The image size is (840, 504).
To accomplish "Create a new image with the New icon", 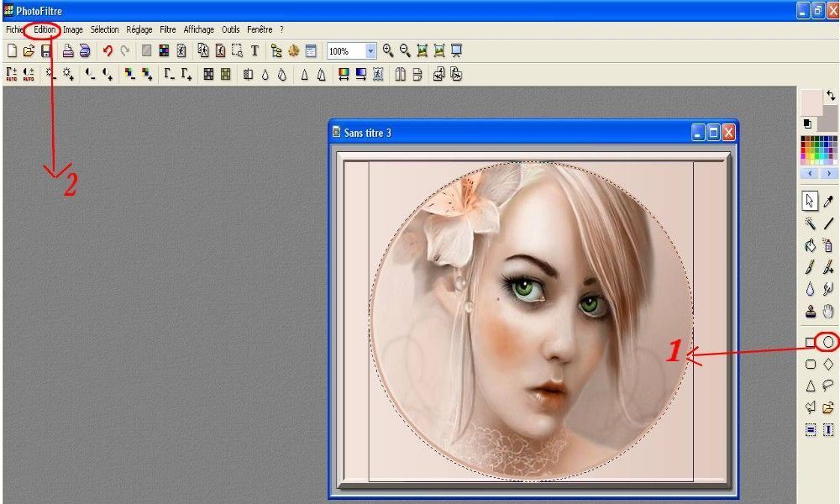I will (12, 51).
